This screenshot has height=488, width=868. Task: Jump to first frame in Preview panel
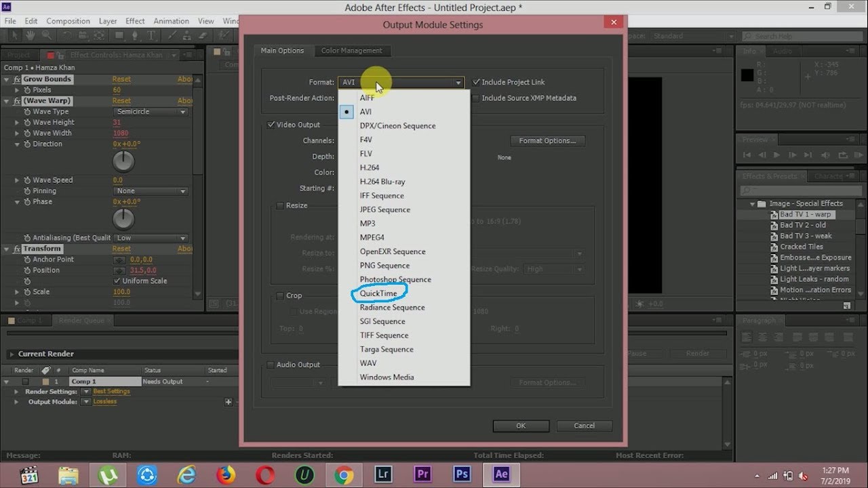[747, 155]
